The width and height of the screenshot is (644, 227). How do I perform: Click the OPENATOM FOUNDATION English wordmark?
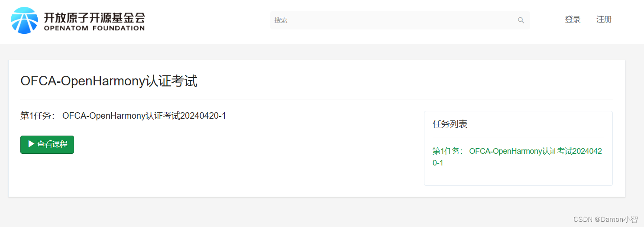94,29
